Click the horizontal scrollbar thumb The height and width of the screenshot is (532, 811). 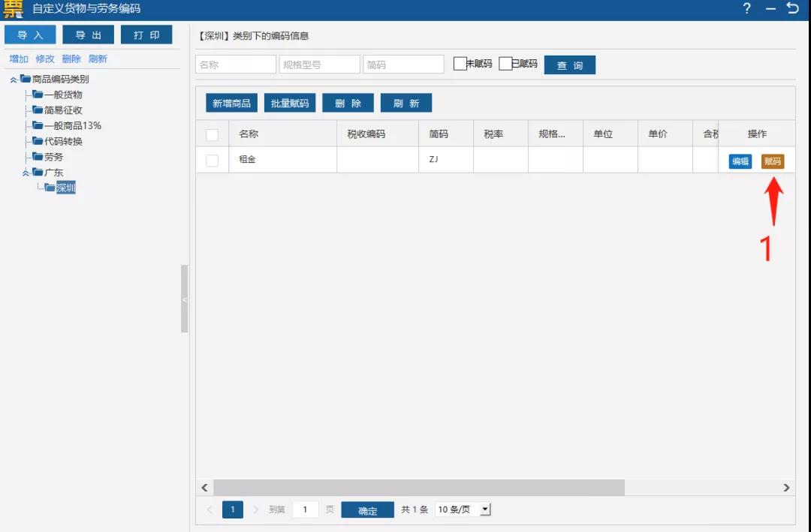click(x=419, y=488)
